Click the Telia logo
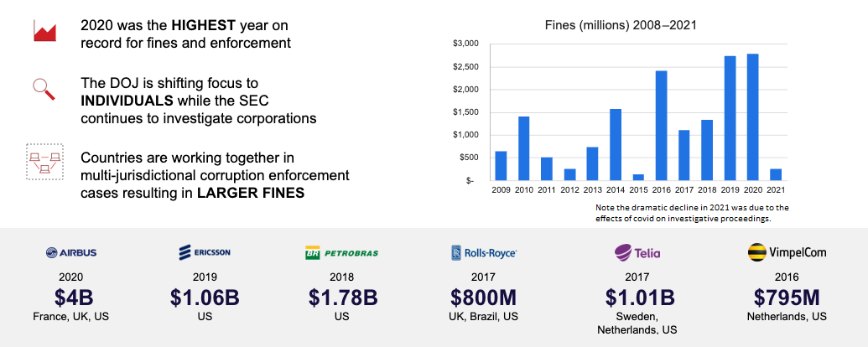 (637, 253)
